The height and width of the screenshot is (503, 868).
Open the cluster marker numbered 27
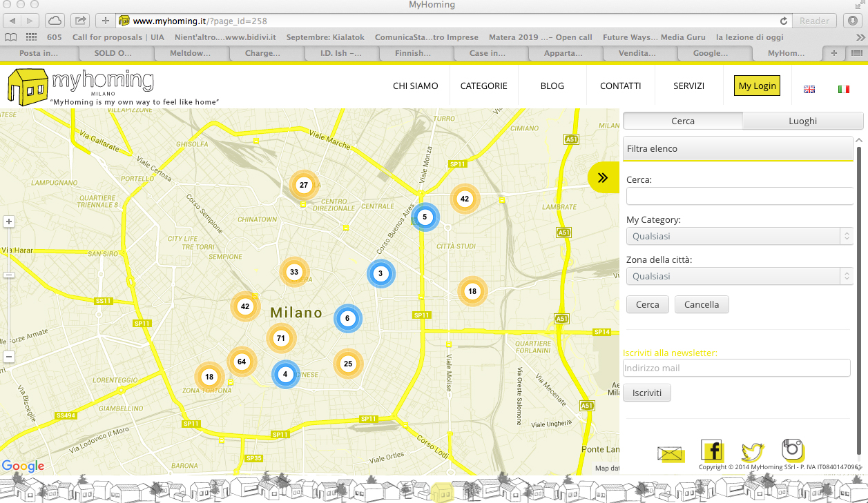coord(304,185)
